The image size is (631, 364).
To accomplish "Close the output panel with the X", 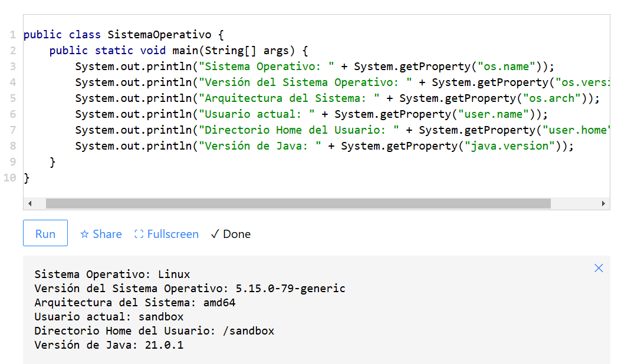I will click(599, 268).
